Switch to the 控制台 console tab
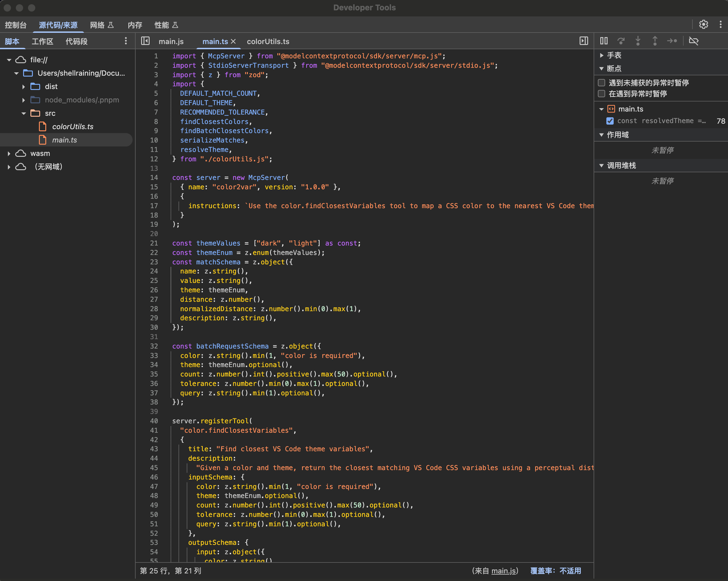Image resolution: width=728 pixels, height=581 pixels. 16,25
